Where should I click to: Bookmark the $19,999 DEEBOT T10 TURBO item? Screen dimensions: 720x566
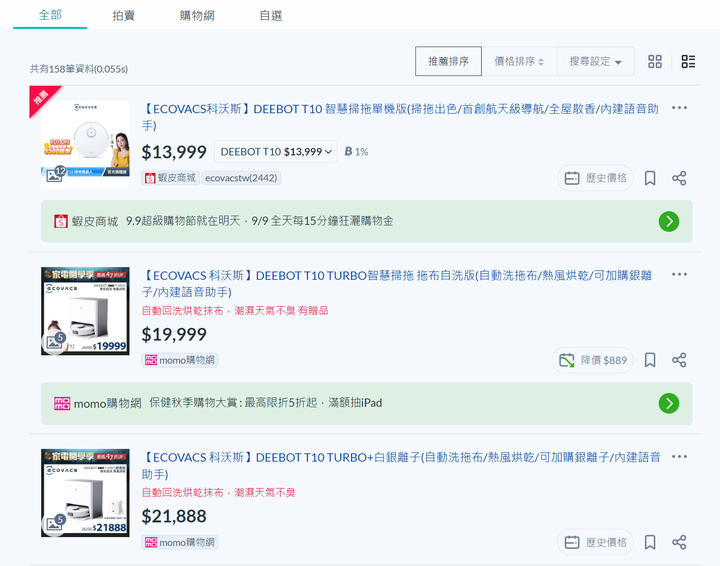[650, 360]
